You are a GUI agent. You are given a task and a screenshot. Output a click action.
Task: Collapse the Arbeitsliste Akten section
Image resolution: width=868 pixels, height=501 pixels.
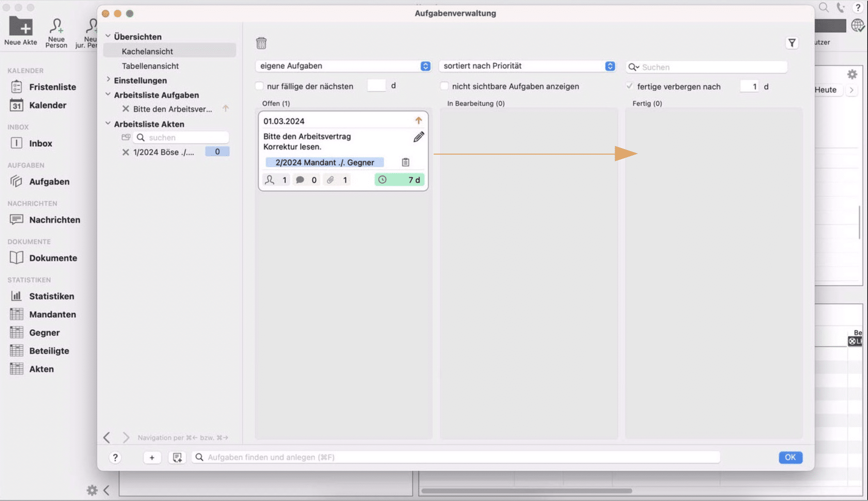pyautogui.click(x=108, y=123)
